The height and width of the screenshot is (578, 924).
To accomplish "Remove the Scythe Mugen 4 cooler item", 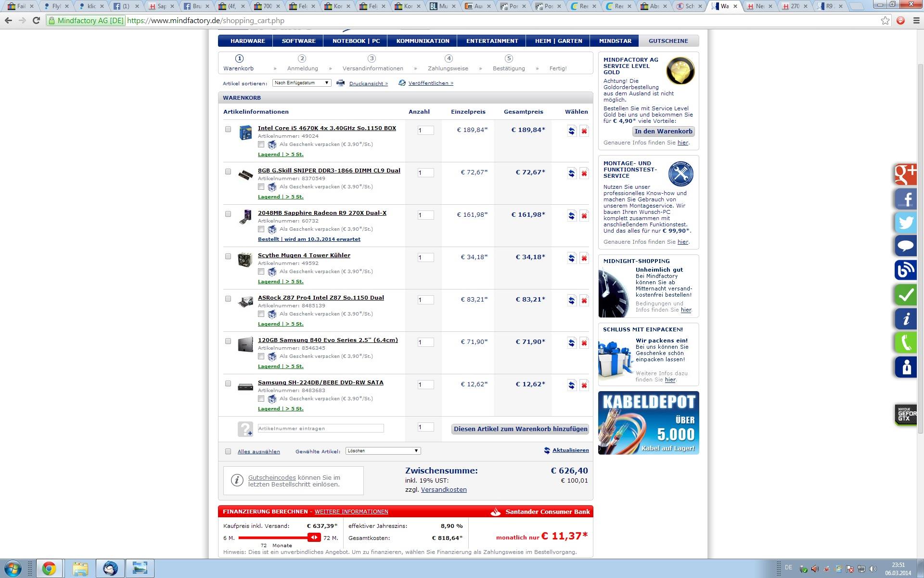I will (584, 258).
